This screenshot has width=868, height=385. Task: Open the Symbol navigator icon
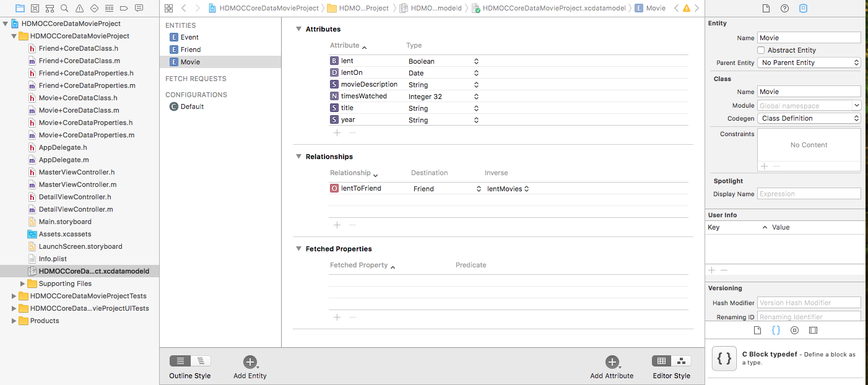(x=50, y=8)
